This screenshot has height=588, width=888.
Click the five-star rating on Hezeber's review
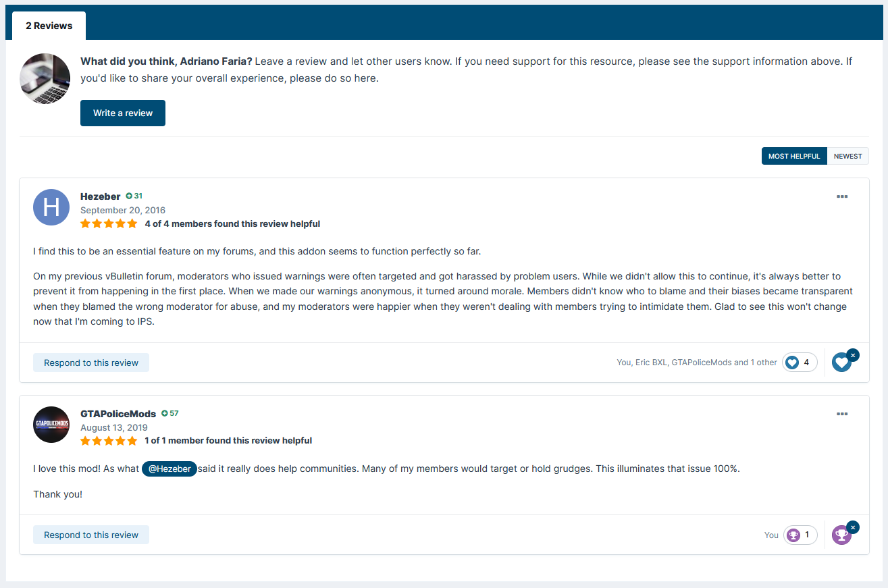pos(108,223)
